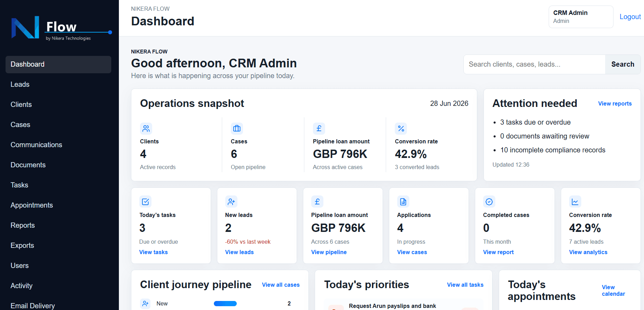The height and width of the screenshot is (310, 644).
Task: Open Documents in the sidebar
Action: [x=58, y=165]
